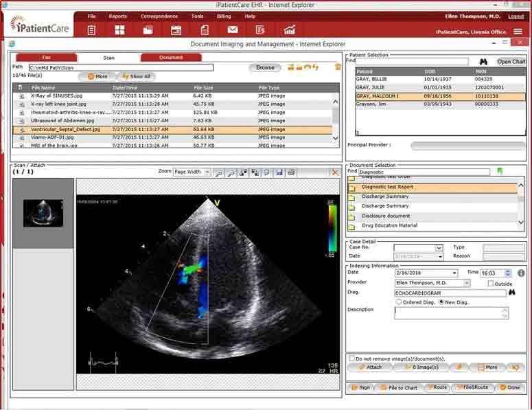
Task: Click the Done button
Action: (511, 387)
